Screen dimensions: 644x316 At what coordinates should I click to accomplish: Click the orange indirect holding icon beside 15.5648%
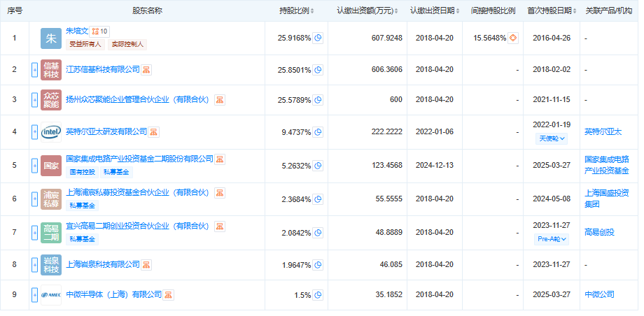[x=513, y=38]
